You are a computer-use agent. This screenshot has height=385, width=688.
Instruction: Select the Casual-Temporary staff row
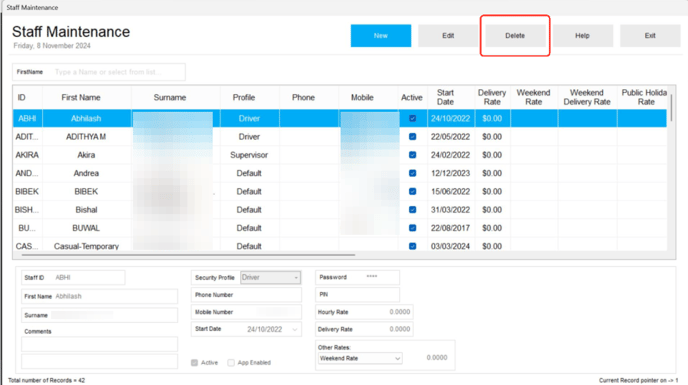340,245
